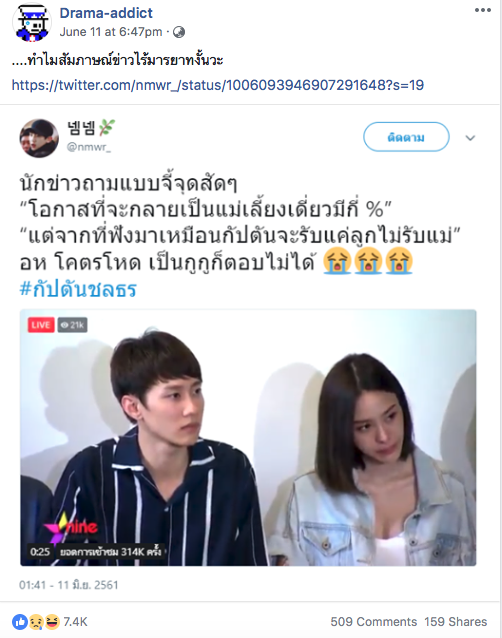
Task: Click the Like reaction icon
Action: tap(20, 622)
